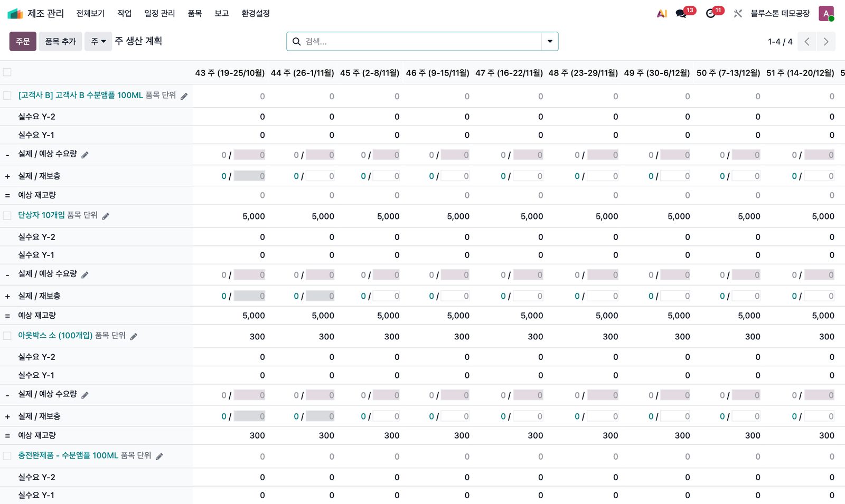This screenshot has height=504, width=845.
Task: Open the messages icon with 13 badge
Action: point(681,13)
